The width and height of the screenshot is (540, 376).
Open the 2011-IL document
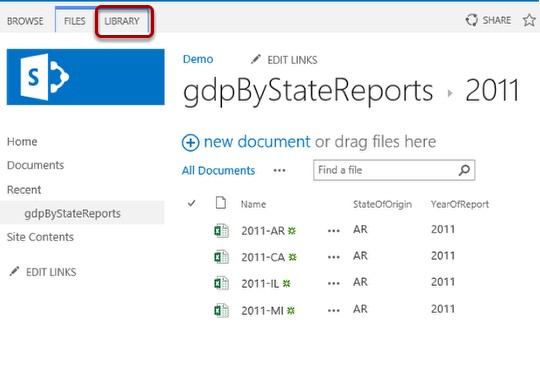pos(260,284)
